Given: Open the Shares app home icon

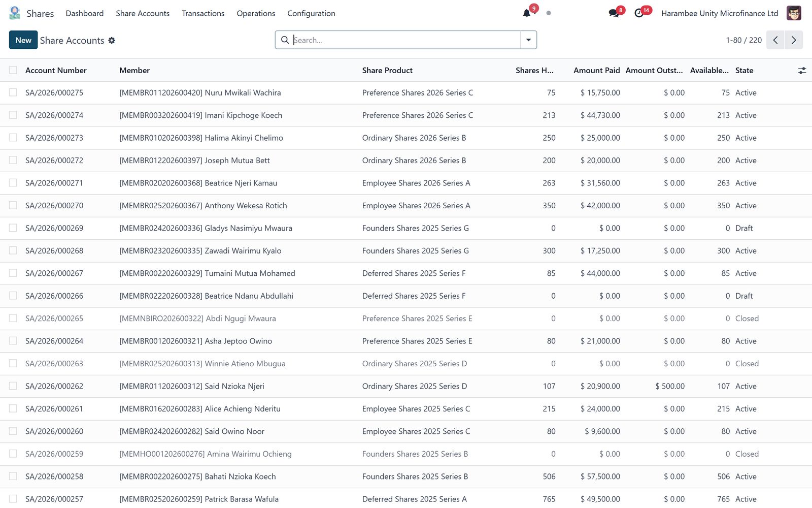Looking at the screenshot, I should (15, 13).
